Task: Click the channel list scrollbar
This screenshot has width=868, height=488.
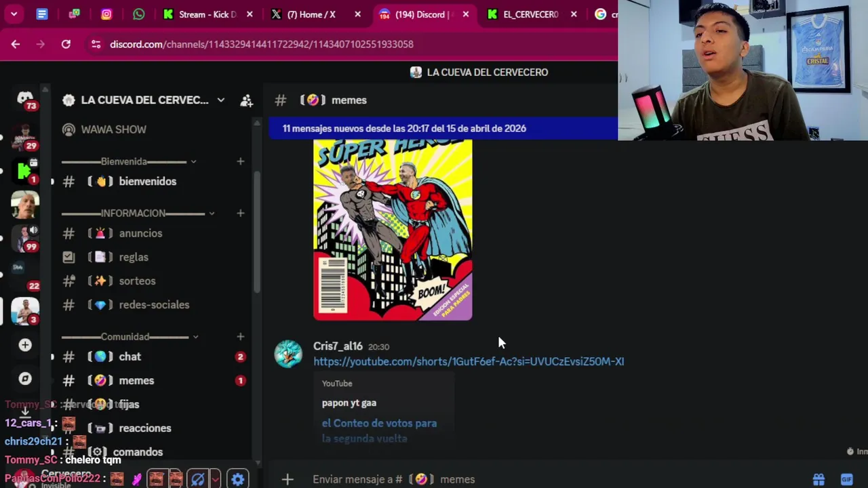Action: pos(257,234)
